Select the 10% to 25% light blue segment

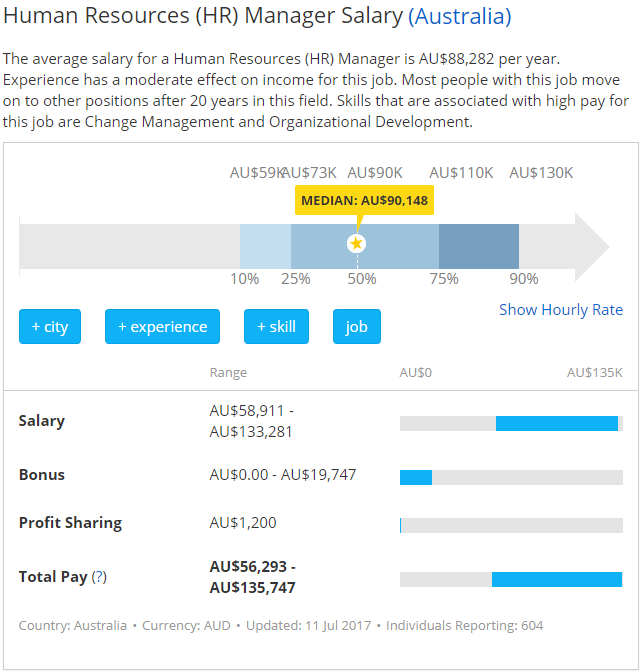tap(265, 246)
